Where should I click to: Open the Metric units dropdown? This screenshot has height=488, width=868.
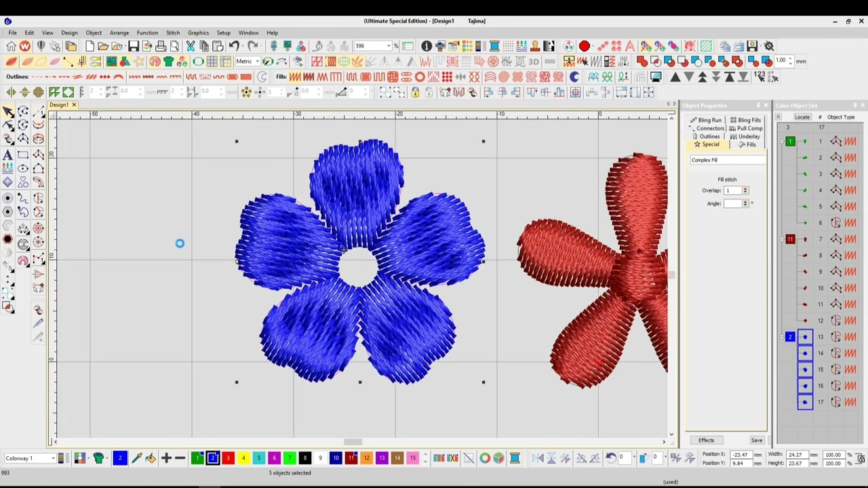coord(256,62)
